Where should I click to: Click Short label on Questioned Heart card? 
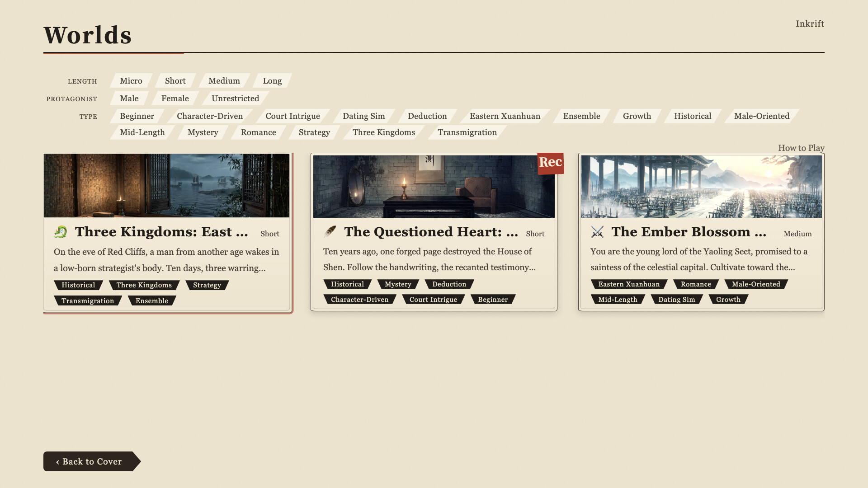535,234
